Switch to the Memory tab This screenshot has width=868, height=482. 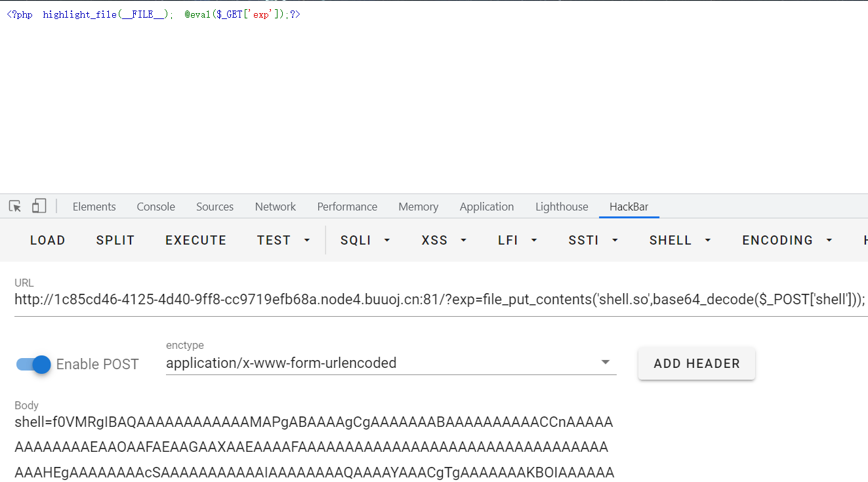[x=418, y=207]
